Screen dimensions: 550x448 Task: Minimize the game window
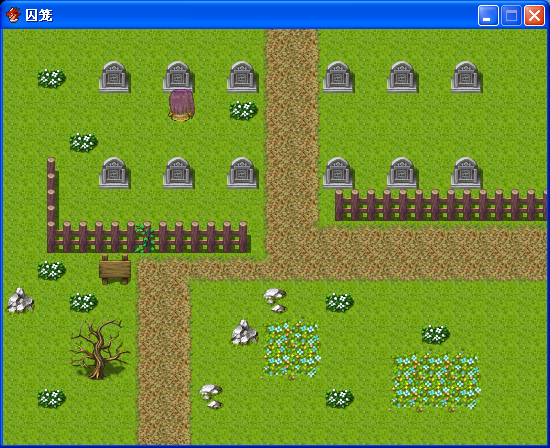tap(488, 16)
